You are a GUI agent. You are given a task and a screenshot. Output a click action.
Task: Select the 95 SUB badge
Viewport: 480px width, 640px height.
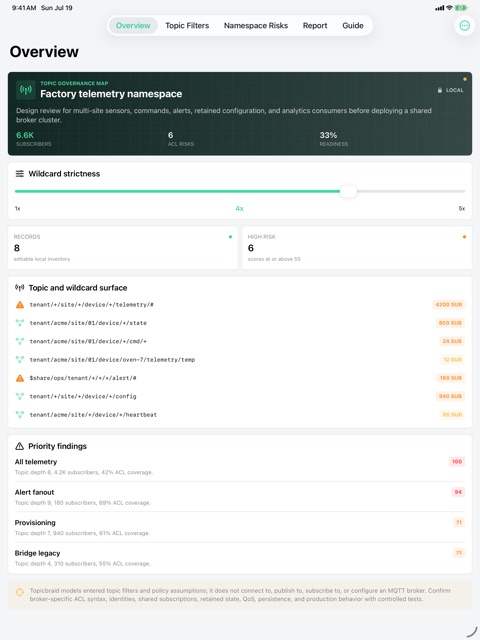[x=452, y=415]
